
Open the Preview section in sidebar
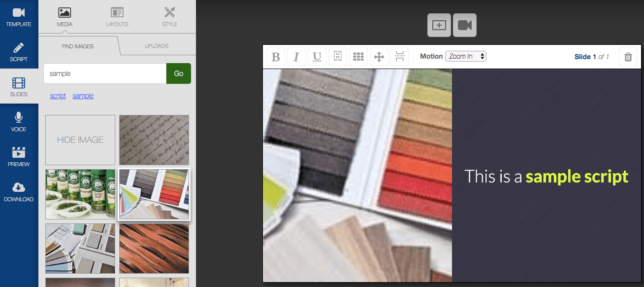click(19, 157)
